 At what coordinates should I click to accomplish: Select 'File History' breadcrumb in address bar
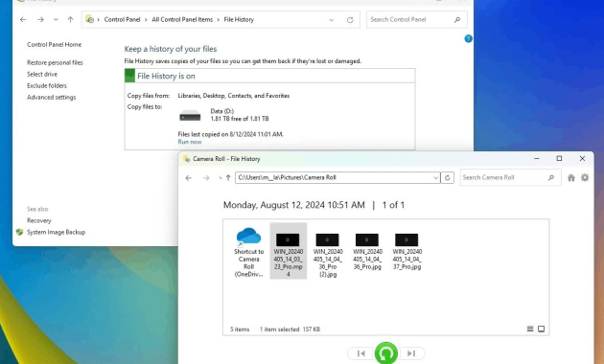[239, 19]
